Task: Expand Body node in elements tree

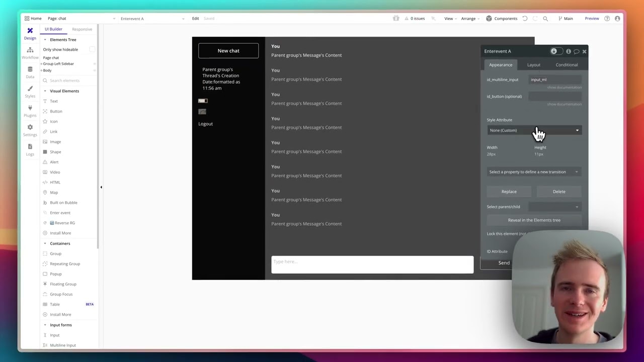Action: tap(41, 70)
